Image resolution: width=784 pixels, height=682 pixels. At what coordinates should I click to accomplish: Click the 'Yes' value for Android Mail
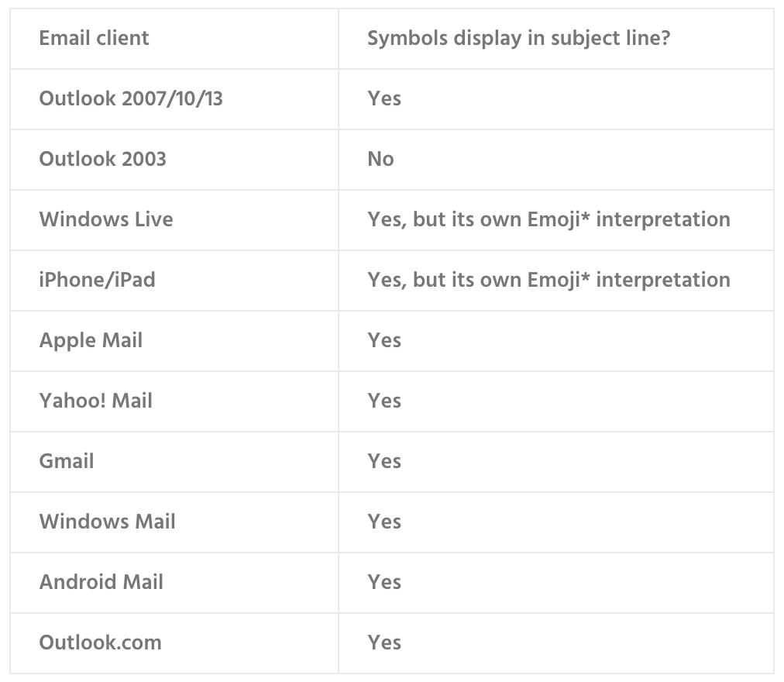(x=384, y=583)
